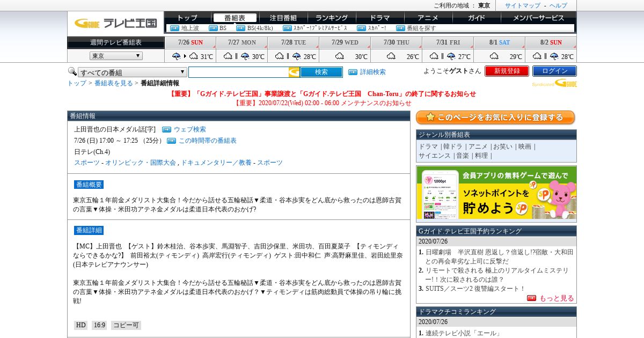Select the 7/31 FRI date tab
The height and width of the screenshot is (338, 644).
click(x=448, y=42)
